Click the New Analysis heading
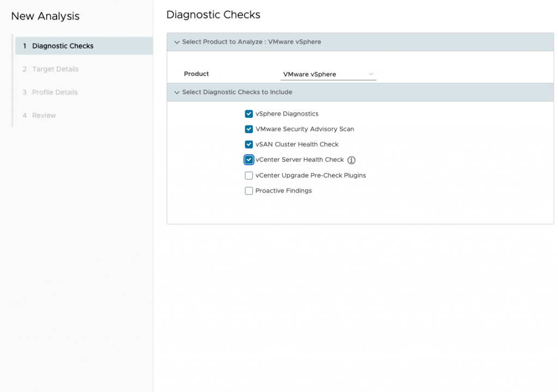Image resolution: width=558 pixels, height=392 pixels. (x=45, y=16)
